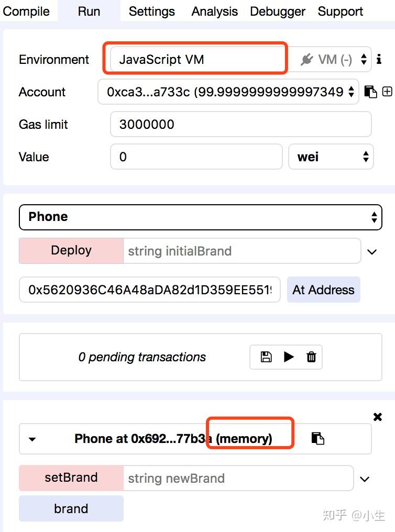
Task: Run recorded transactions with play icon
Action: click(x=289, y=357)
